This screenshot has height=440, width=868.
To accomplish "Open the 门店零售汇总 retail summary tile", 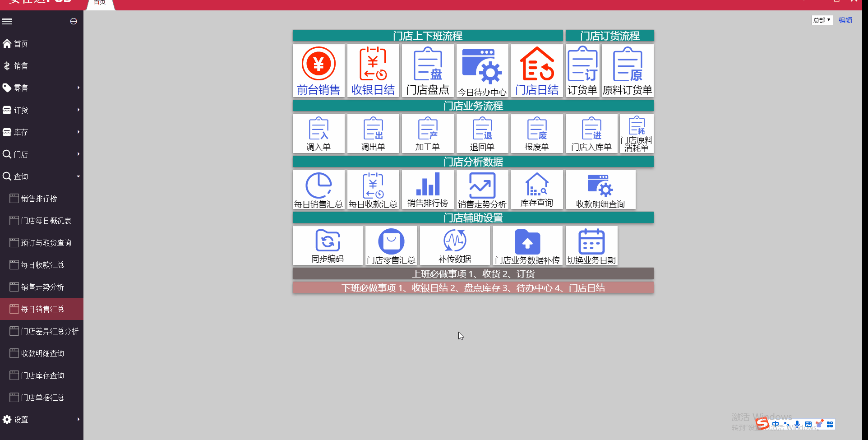I will pos(391,245).
